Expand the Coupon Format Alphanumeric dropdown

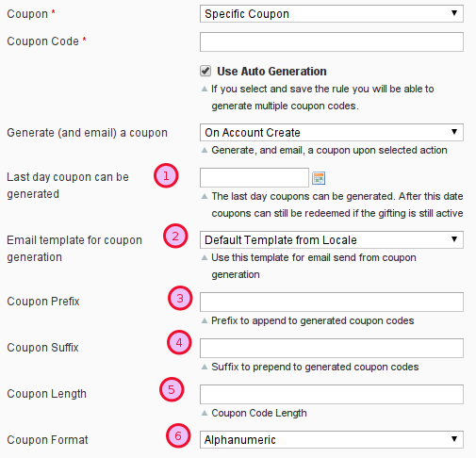tap(332, 439)
